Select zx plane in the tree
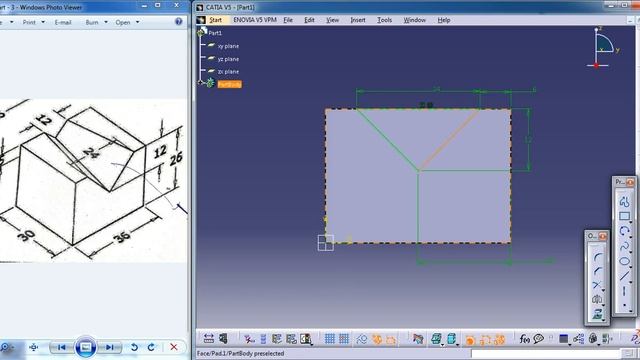The width and height of the screenshot is (640, 360). [228, 71]
